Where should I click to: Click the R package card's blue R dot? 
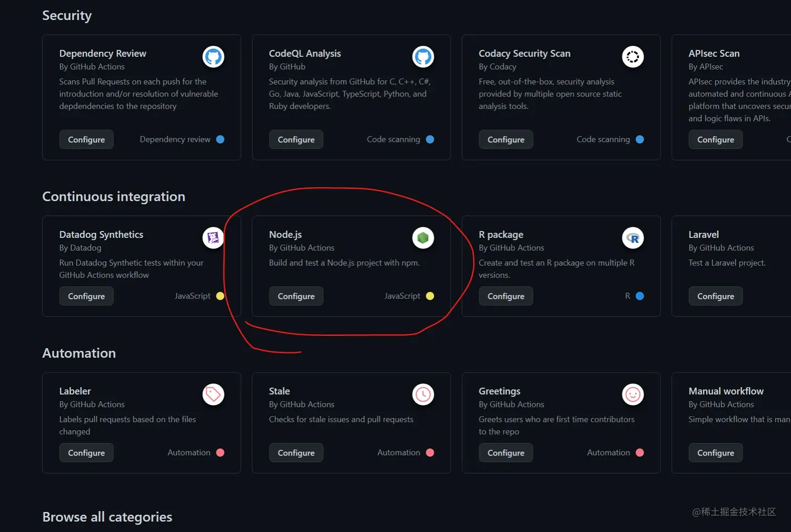point(640,296)
